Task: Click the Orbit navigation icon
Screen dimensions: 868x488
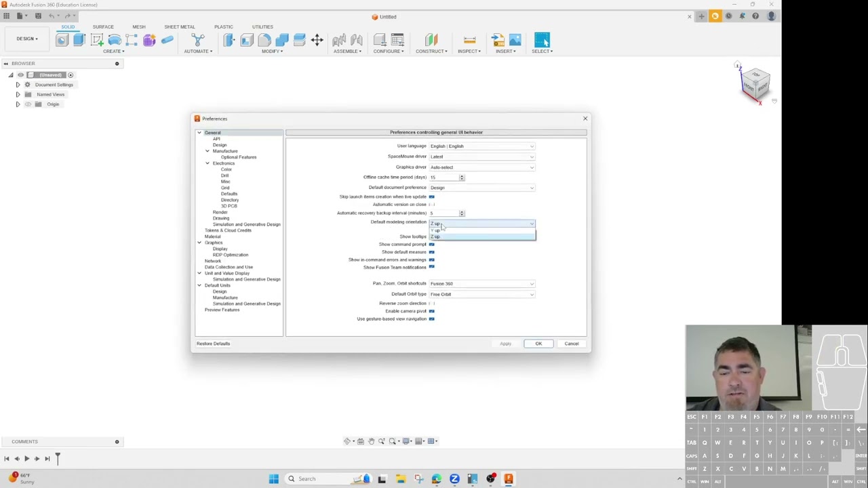Action: [x=347, y=441]
